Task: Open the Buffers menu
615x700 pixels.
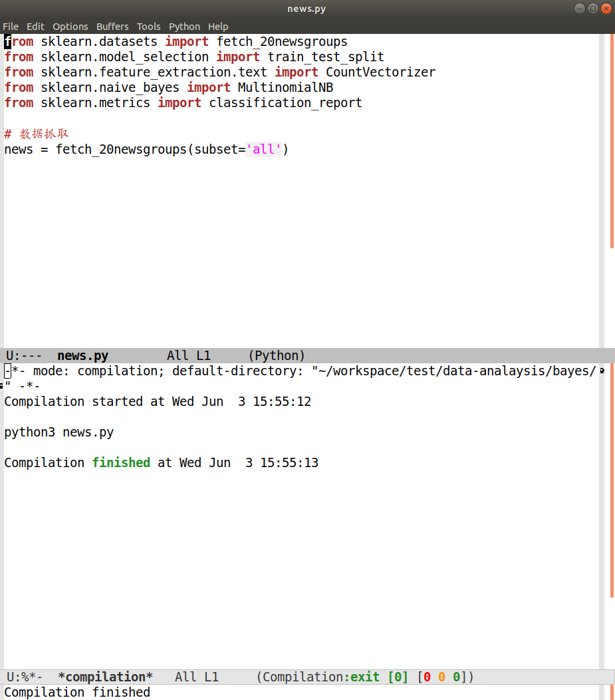Action: click(112, 27)
